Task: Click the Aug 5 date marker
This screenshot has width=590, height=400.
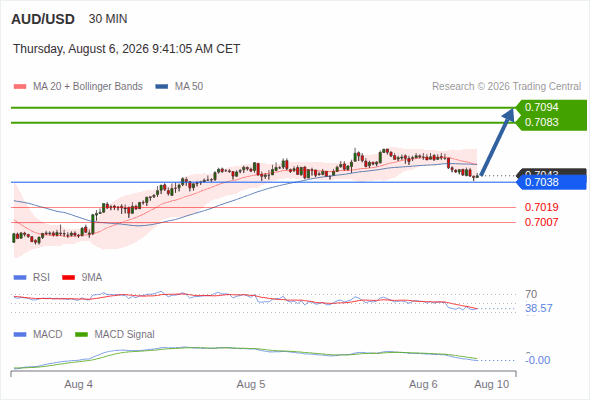Action: coord(251,385)
